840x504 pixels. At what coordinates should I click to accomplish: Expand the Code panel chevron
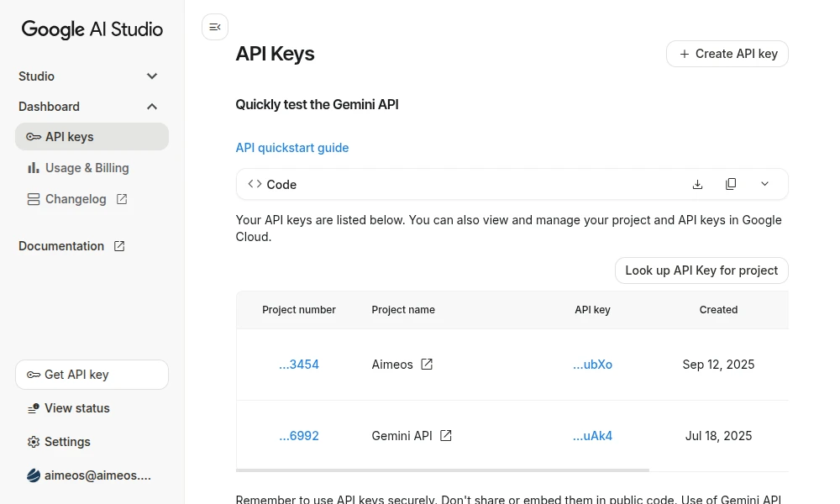point(764,184)
